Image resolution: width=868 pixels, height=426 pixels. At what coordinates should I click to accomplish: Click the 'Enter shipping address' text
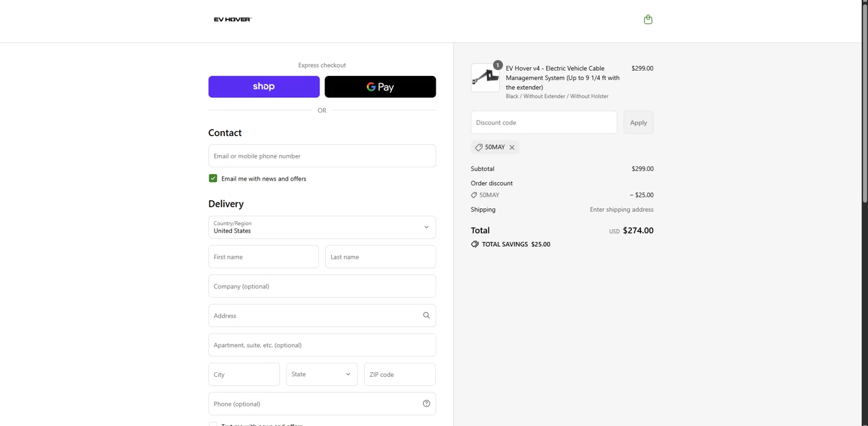621,210
